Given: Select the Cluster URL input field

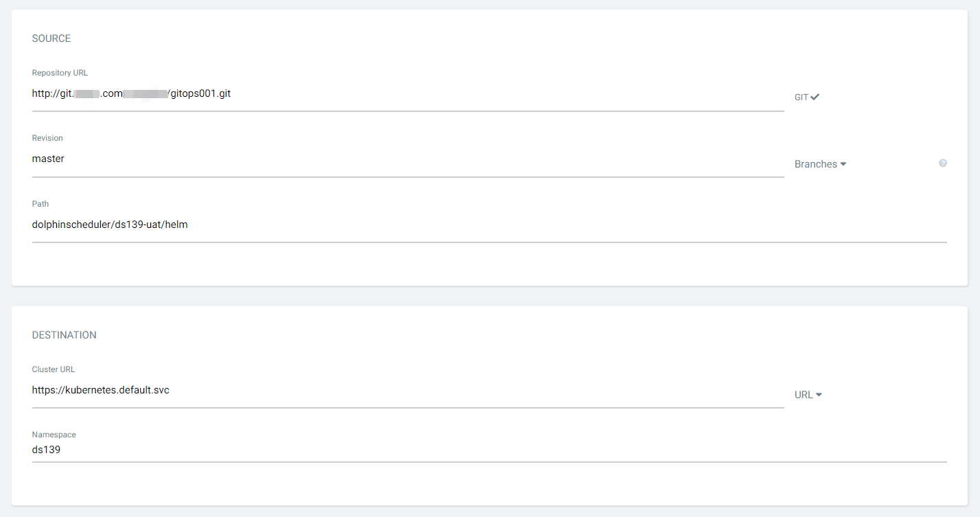Looking at the screenshot, I should pyautogui.click(x=408, y=391).
